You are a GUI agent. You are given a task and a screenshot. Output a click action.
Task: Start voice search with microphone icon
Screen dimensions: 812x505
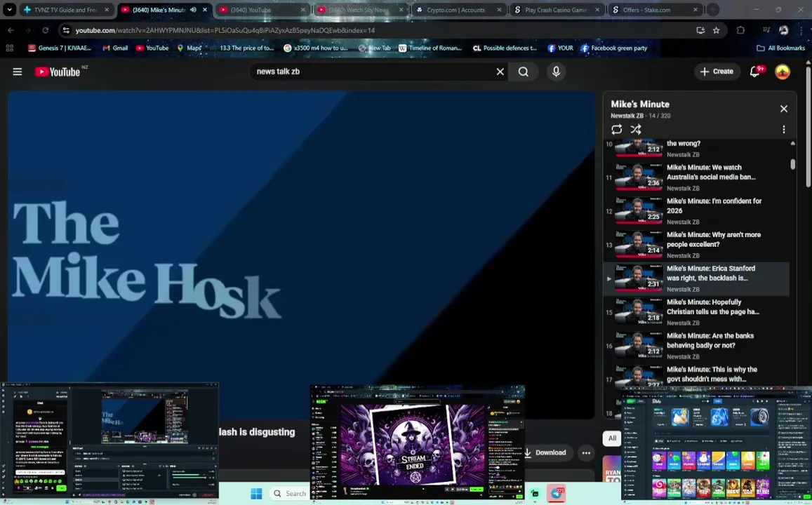[x=556, y=72]
